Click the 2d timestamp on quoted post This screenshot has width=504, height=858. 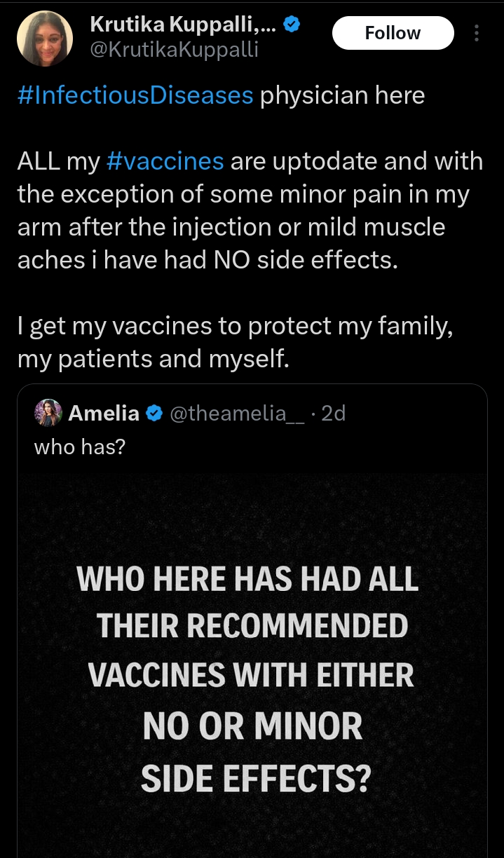[x=333, y=414]
